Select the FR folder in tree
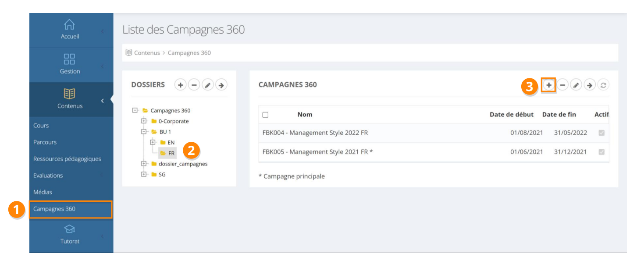Viewport: 644px width, 267px height. (171, 153)
